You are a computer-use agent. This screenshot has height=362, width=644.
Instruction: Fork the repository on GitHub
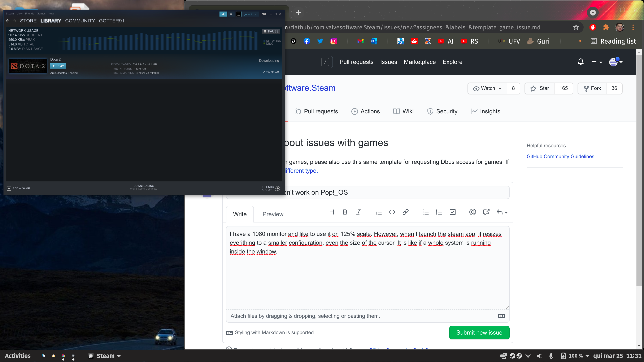coord(592,88)
